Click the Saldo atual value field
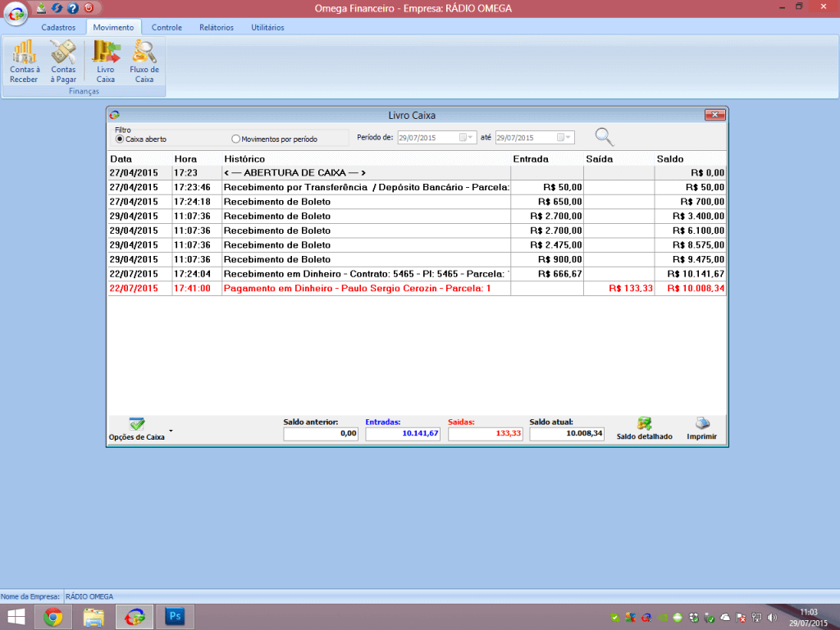Viewport: 840px width, 630px height. 567,434
